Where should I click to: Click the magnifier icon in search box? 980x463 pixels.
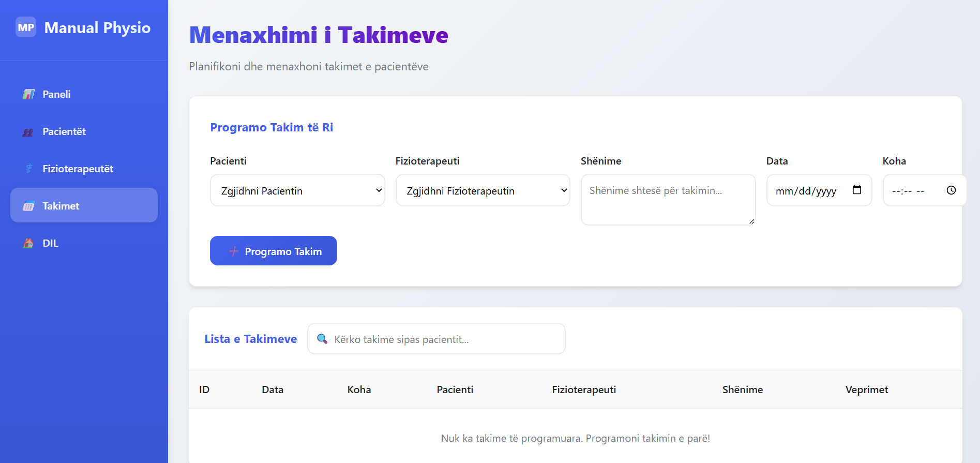(x=322, y=339)
